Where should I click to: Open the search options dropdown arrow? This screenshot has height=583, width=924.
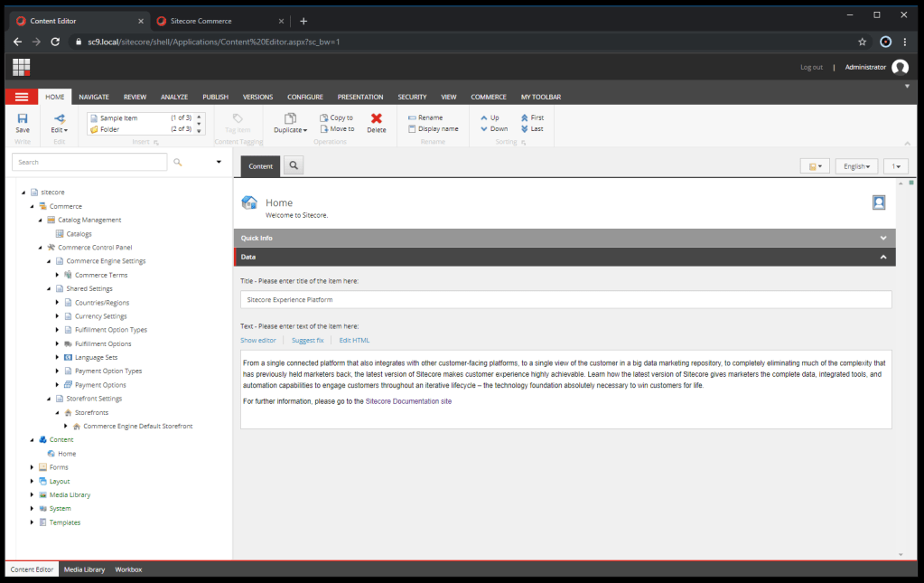tap(219, 162)
